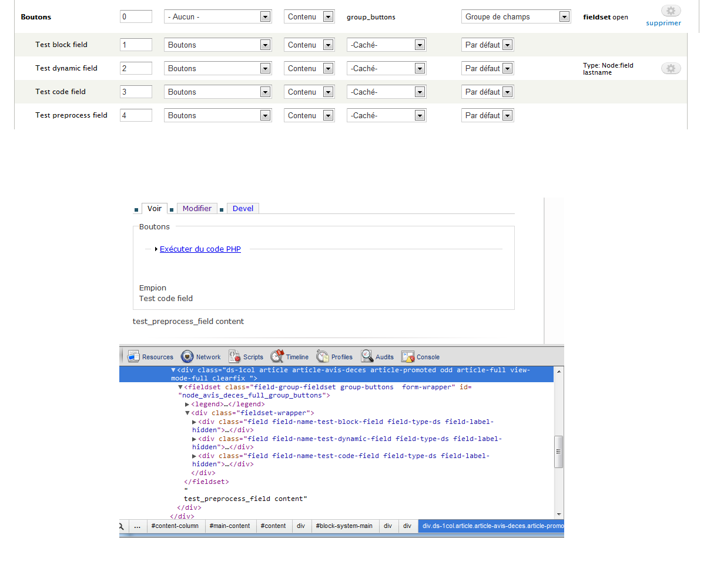Screen dimensions: 707x588
Task: Open the Contenu region dropdown for Boutons
Action: pyautogui.click(x=309, y=17)
